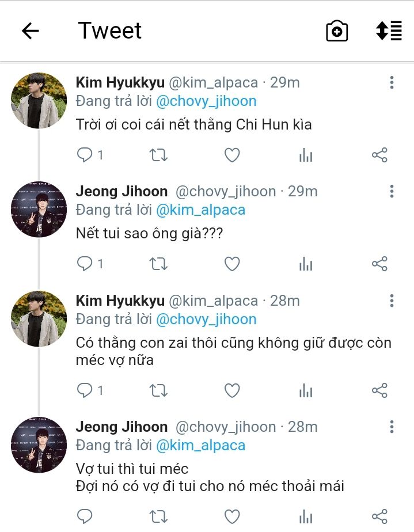Viewport: 414px width, 532px height.
Task: Reply to the 'Vợ tui thì tui méc' tweet
Action: tap(85, 516)
